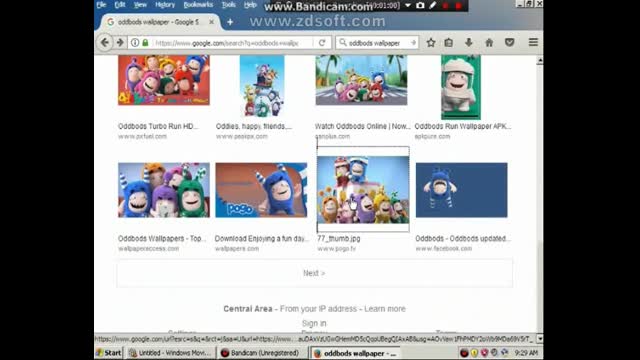Show bookmarks with the clipboard icon
The height and width of the screenshot is (360, 640).
(449, 42)
